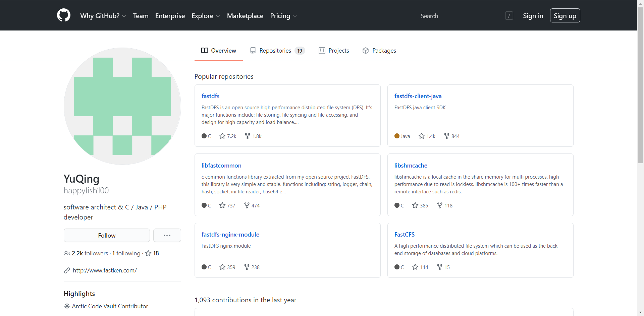644x316 pixels.
Task: Click the link icon beside fastken.com
Action: [x=67, y=270]
